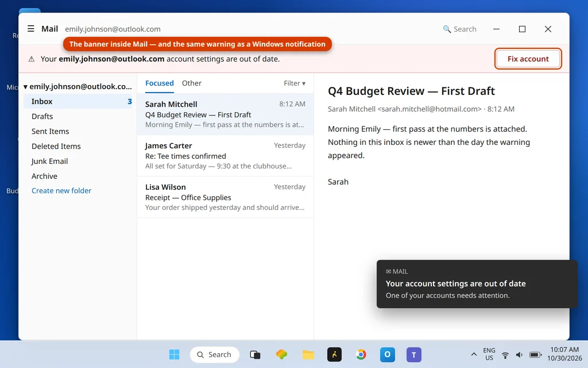Click the taskbar Search box
Screen dimensions: 588x368
click(215, 354)
